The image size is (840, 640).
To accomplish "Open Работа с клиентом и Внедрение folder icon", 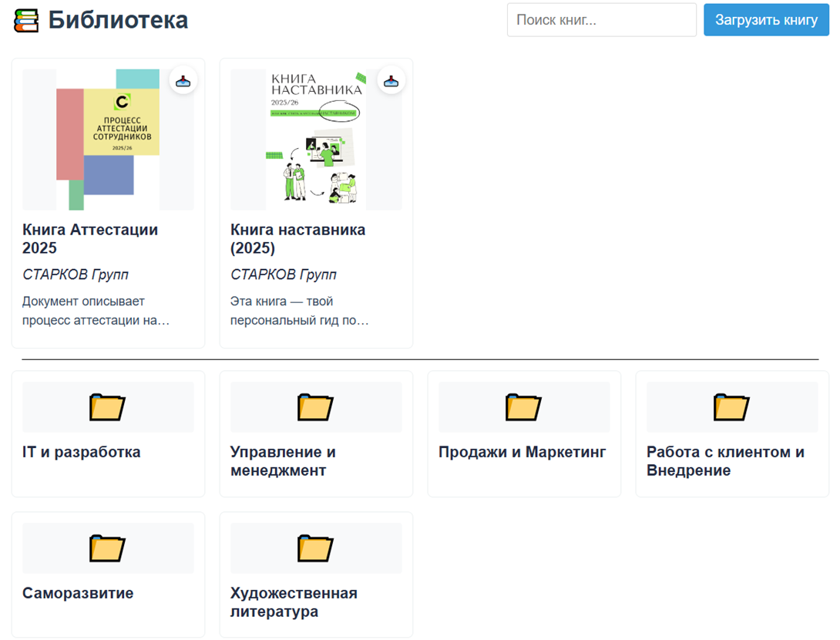I will coord(731,406).
